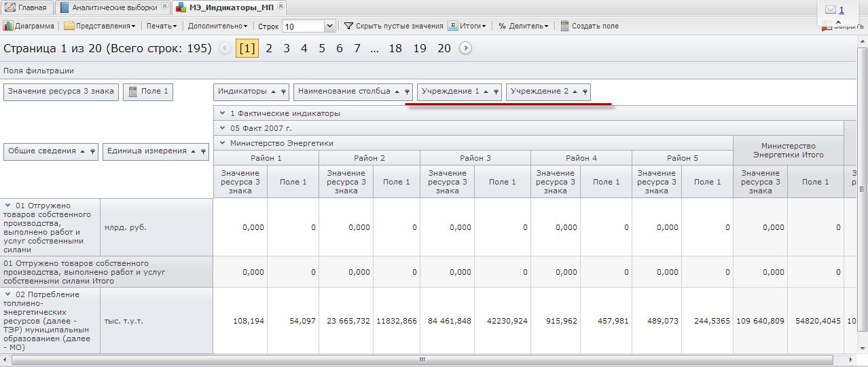Click the horizontal scrollbar thumb
868x367 pixels.
(421, 360)
